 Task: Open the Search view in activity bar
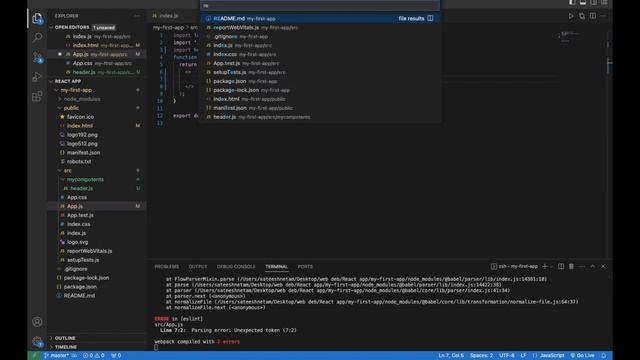tap(37, 37)
